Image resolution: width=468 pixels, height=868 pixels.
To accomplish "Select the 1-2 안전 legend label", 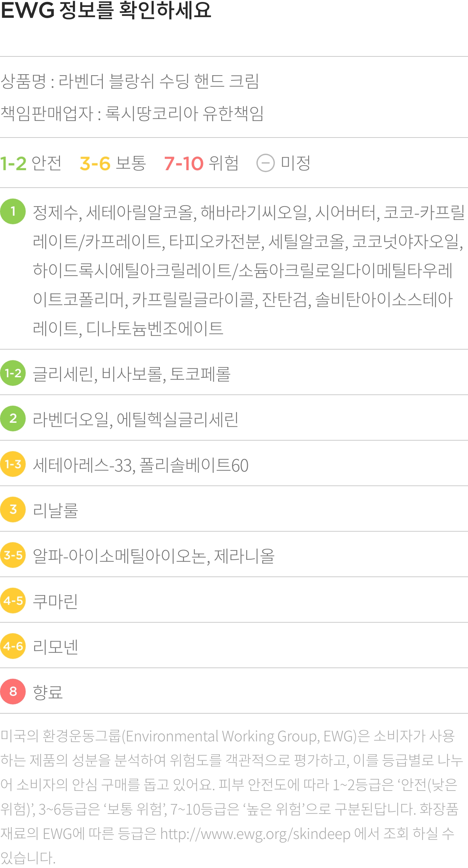I will click(31, 163).
